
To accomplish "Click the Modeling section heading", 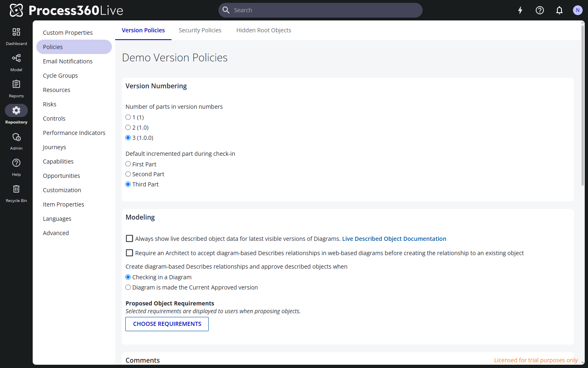I will point(140,217).
